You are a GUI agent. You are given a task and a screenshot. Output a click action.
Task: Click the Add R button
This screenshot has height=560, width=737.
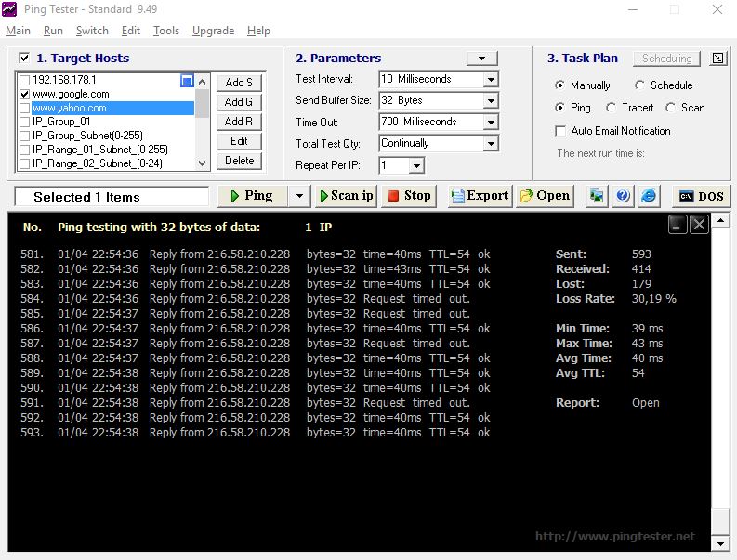pos(239,122)
